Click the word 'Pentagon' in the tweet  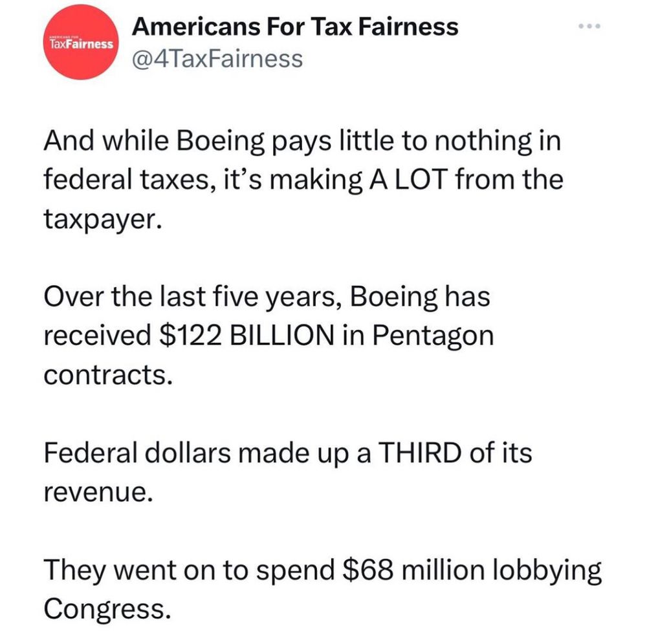[433, 336]
